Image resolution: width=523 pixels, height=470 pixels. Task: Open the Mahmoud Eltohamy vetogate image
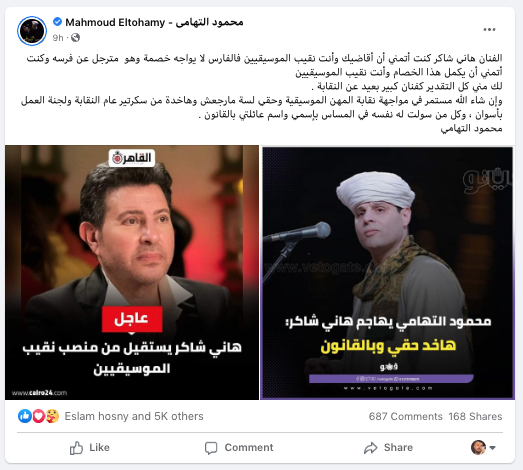coord(387,273)
